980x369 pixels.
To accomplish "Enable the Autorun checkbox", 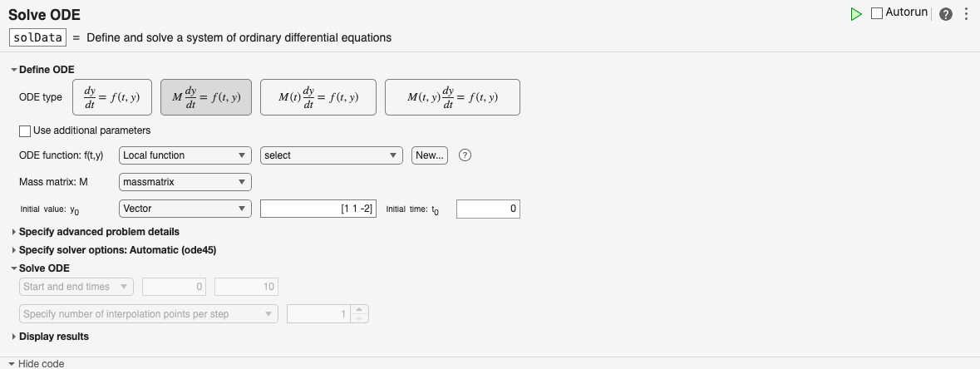I will pos(877,13).
